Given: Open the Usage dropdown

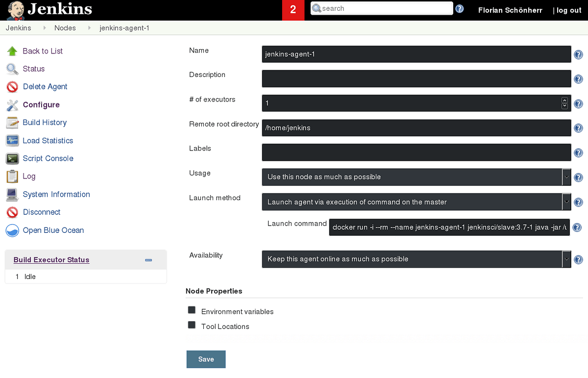Looking at the screenshot, I should pyautogui.click(x=566, y=177).
